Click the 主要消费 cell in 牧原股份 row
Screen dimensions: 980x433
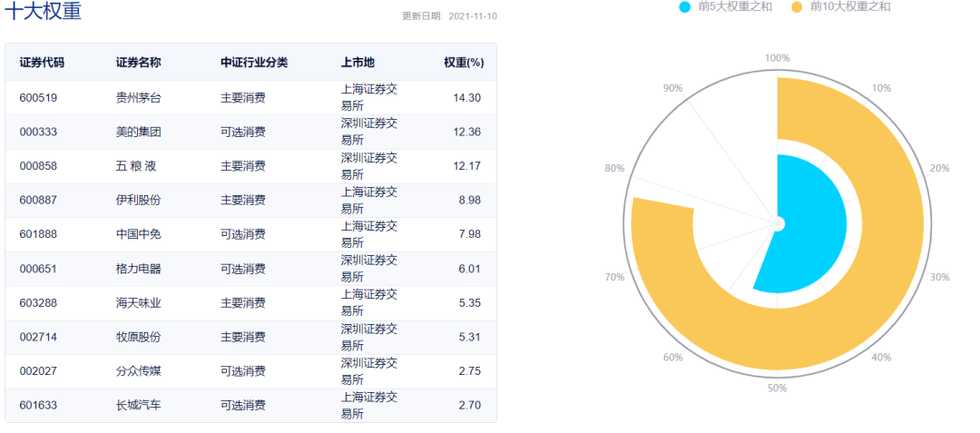(x=243, y=338)
